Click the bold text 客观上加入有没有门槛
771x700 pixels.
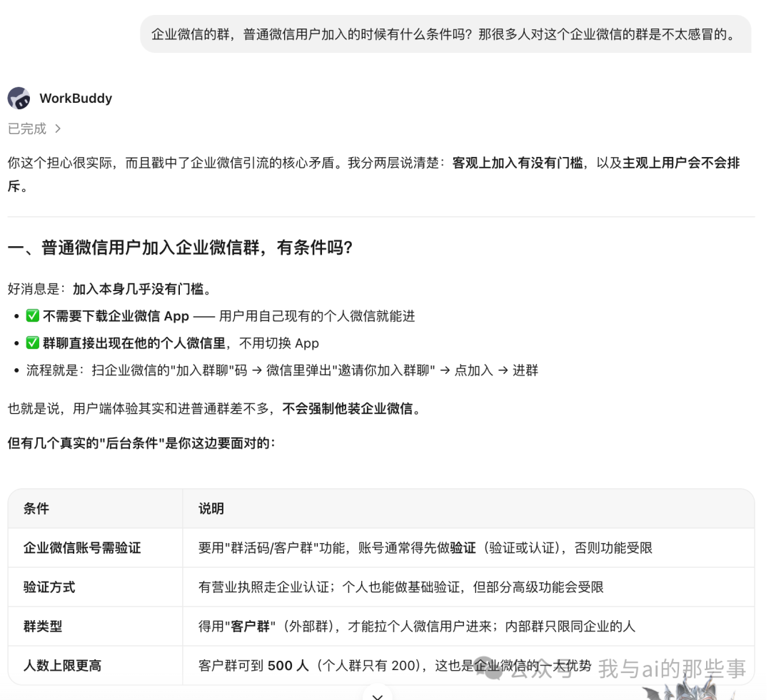(518, 163)
